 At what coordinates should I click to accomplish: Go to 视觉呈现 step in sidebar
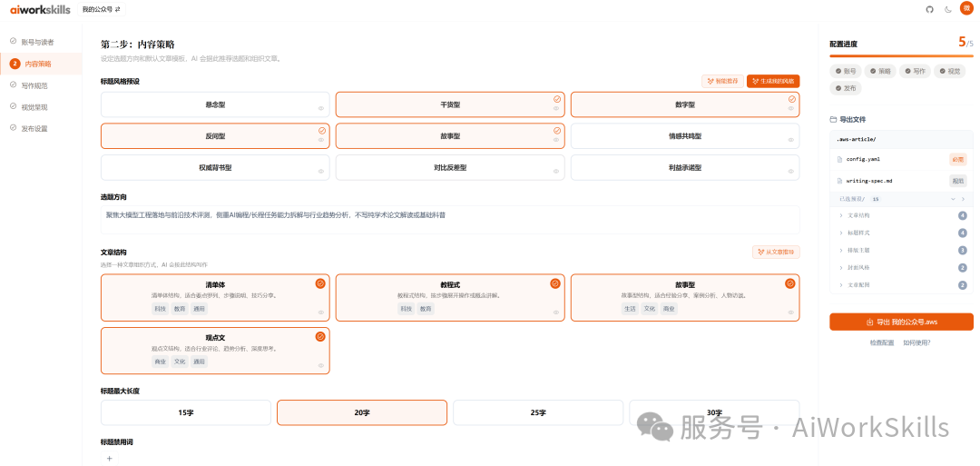pyautogui.click(x=41, y=107)
